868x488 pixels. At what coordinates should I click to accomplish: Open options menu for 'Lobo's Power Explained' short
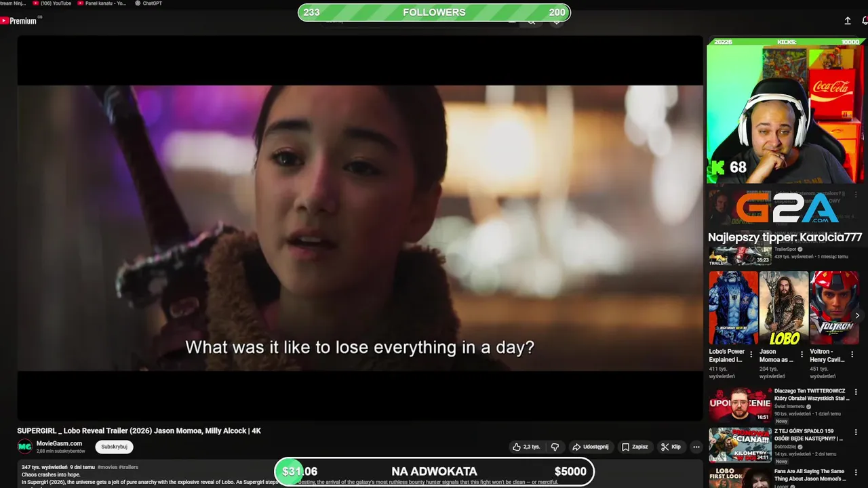point(751,354)
